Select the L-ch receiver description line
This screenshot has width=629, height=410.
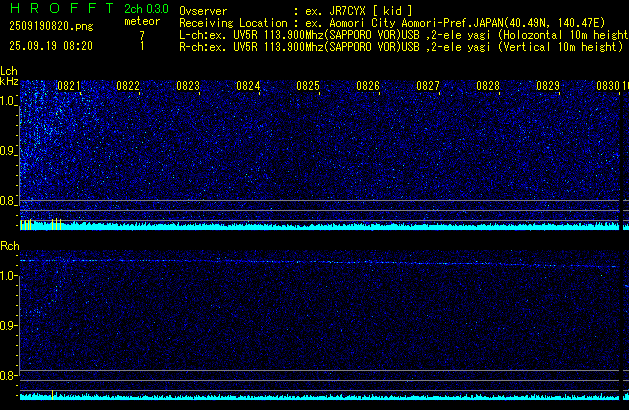click(x=400, y=34)
